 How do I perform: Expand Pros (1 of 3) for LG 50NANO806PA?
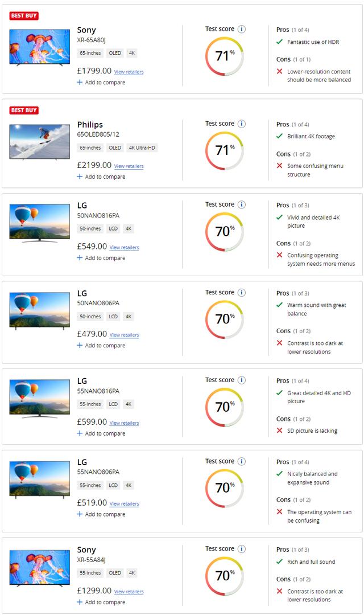click(x=292, y=293)
